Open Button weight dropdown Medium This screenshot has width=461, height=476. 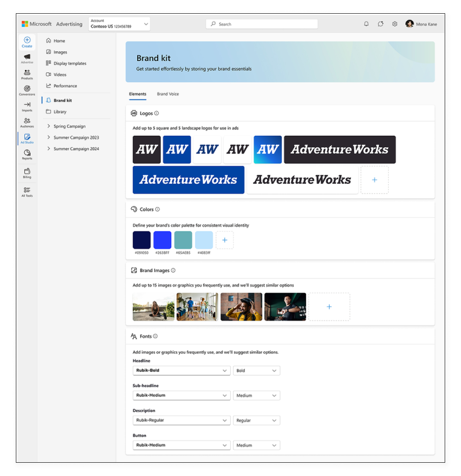256,445
